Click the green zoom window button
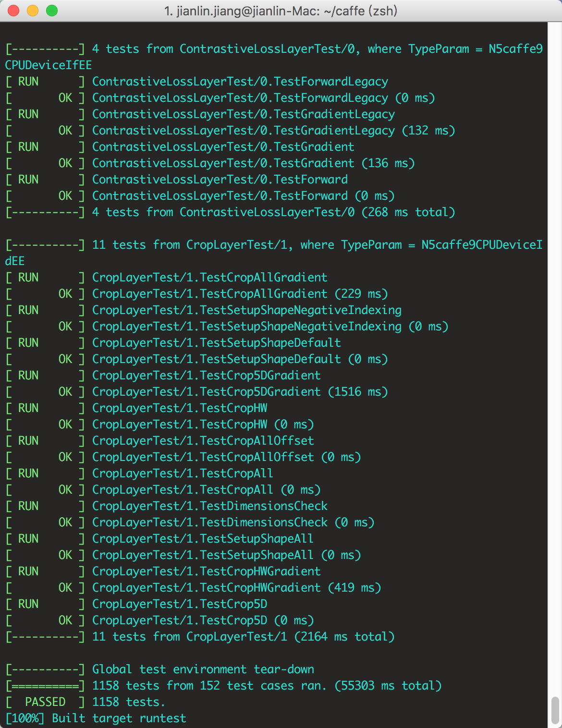The image size is (562, 728). [52, 11]
